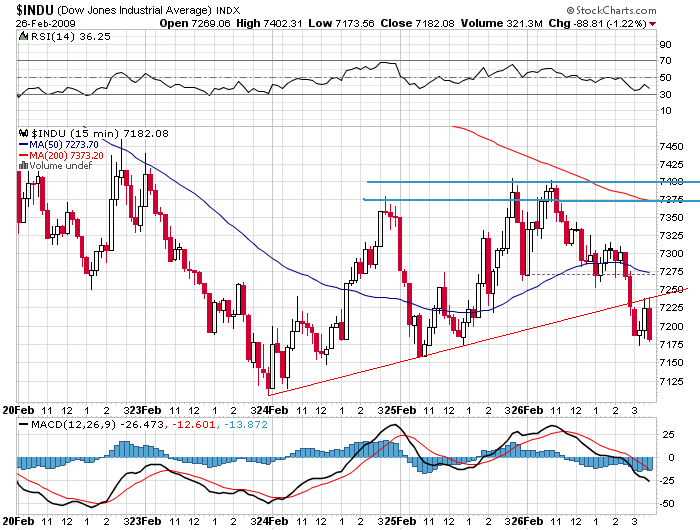Click the MACD axis label 25
The image size is (700, 530).
pos(669,434)
